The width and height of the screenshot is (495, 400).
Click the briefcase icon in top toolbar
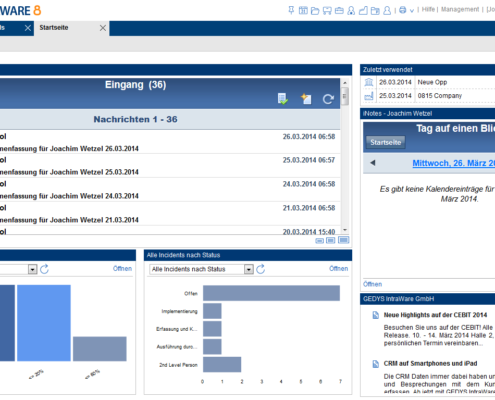[x=339, y=11]
